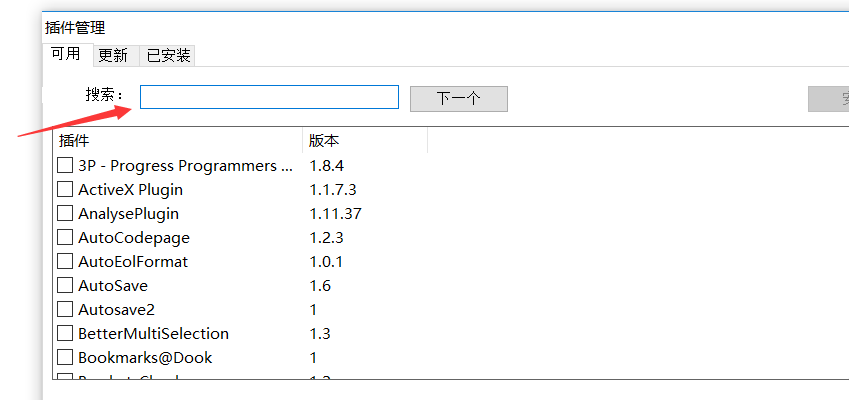
Task: Select the AutoSave plugin name row
Action: 113,286
